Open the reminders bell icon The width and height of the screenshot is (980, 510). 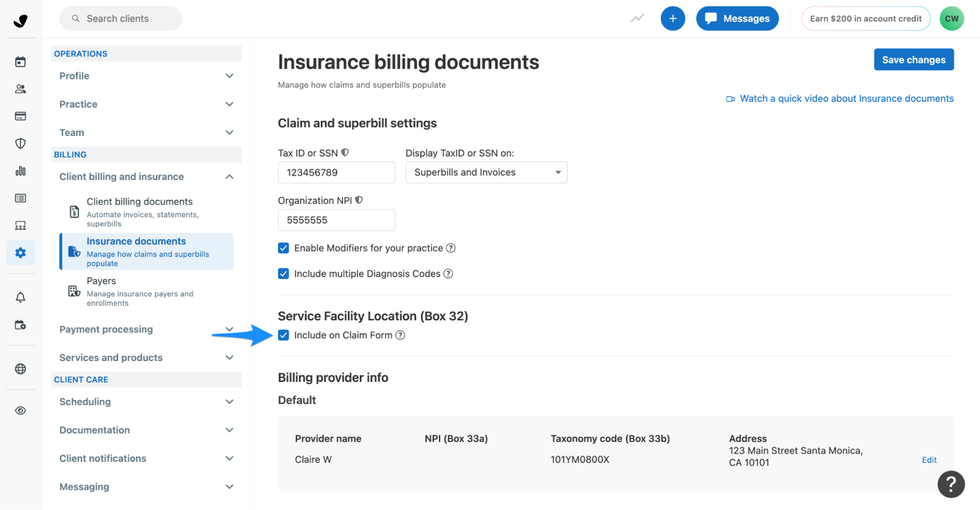pyautogui.click(x=20, y=297)
